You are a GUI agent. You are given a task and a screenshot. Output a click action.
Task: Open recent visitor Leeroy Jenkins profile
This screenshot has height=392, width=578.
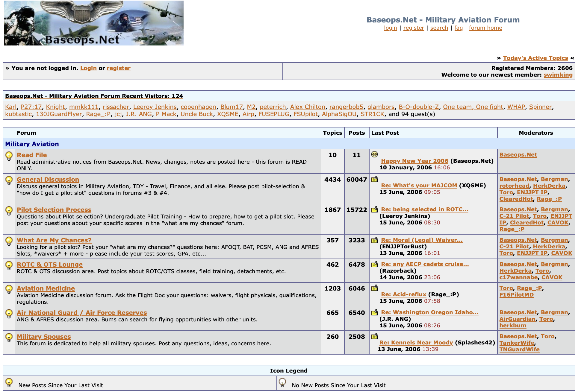(x=155, y=107)
